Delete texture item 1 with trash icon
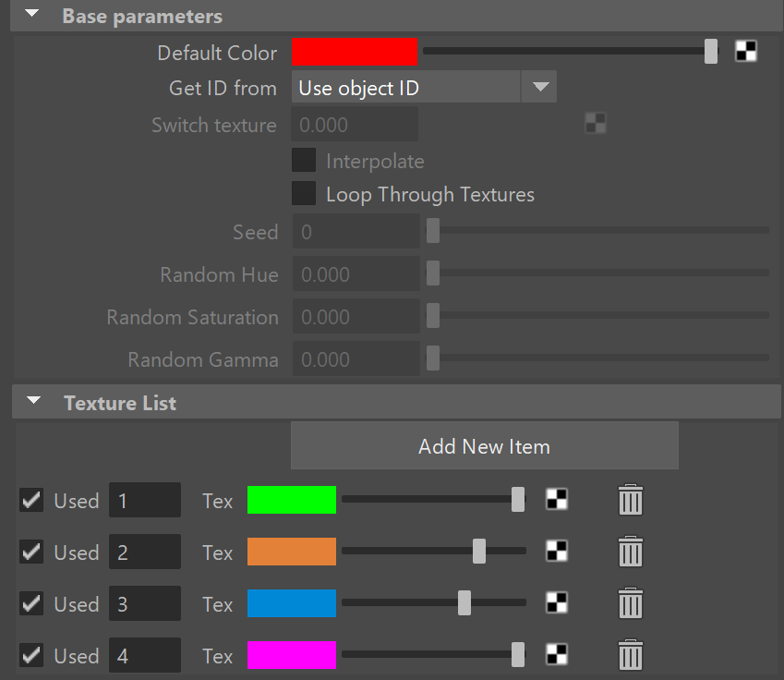 click(631, 499)
